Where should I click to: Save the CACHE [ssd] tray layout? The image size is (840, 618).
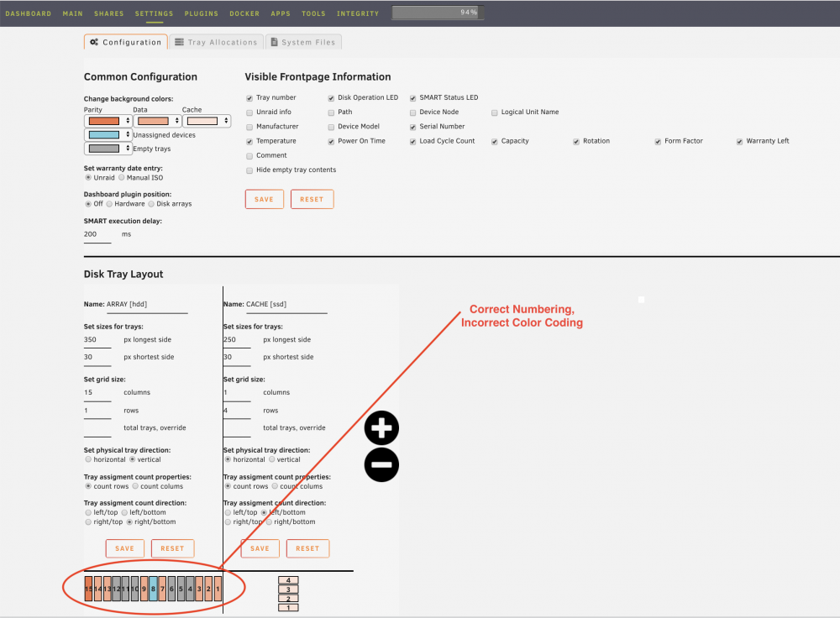(x=260, y=548)
